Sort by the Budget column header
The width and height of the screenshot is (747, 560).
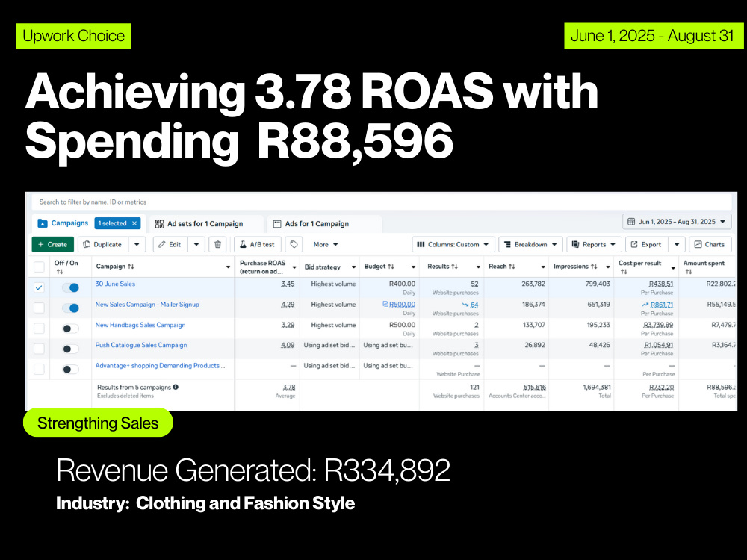tap(379, 267)
